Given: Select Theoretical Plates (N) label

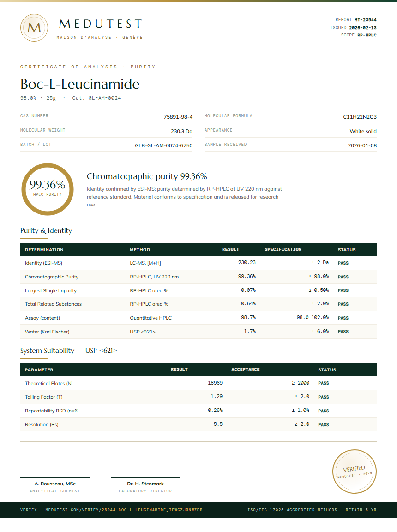Looking at the screenshot, I should (49, 383).
